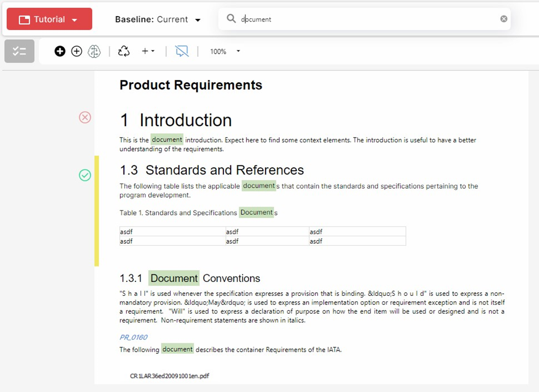Open the PR_0160 requirement link

tap(133, 337)
